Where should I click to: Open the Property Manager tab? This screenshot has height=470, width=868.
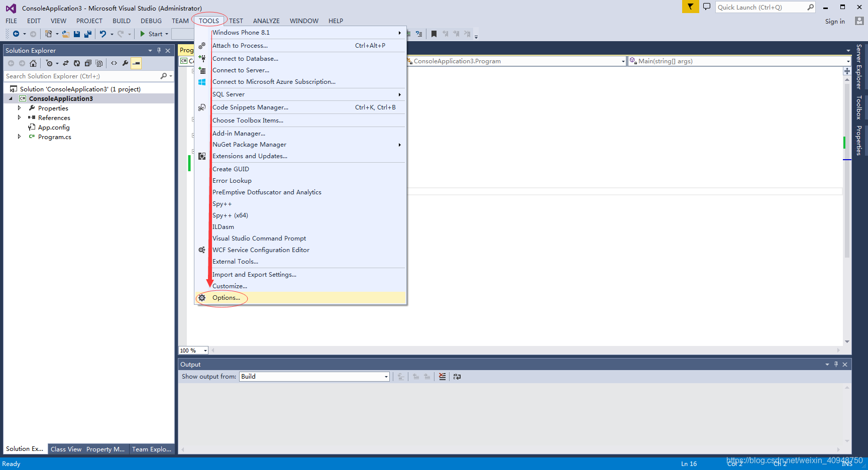point(105,449)
